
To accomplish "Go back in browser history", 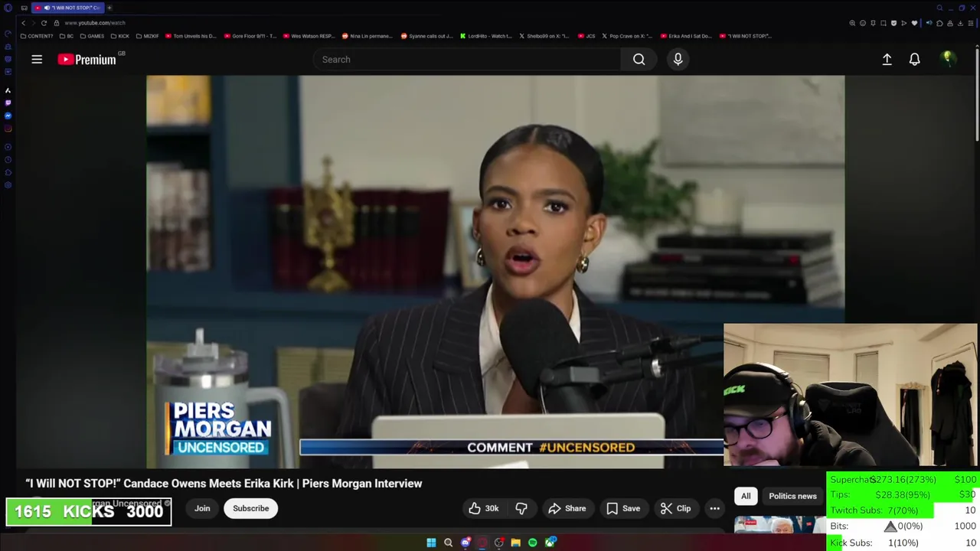I will click(24, 23).
